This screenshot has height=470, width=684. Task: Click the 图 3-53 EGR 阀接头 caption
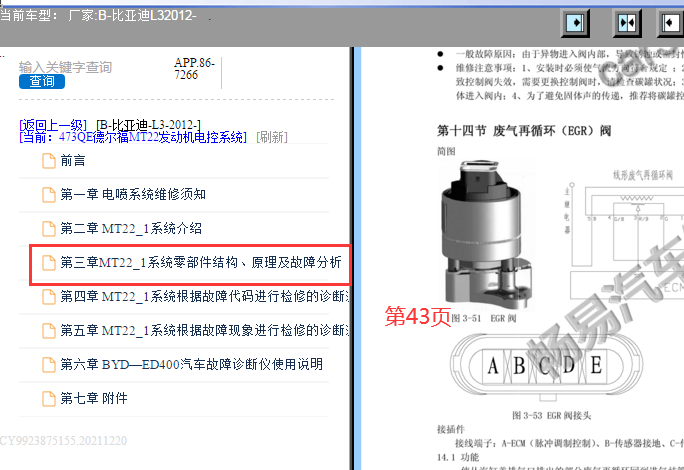point(551,415)
